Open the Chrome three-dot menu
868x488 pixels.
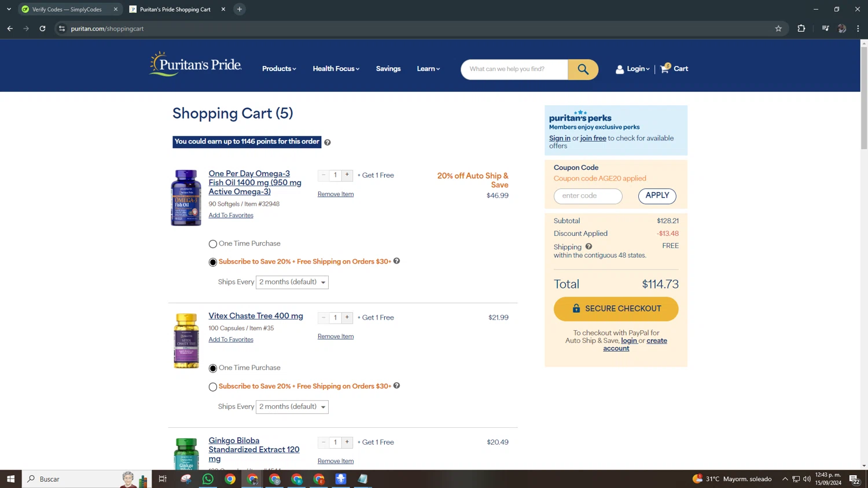(x=858, y=28)
